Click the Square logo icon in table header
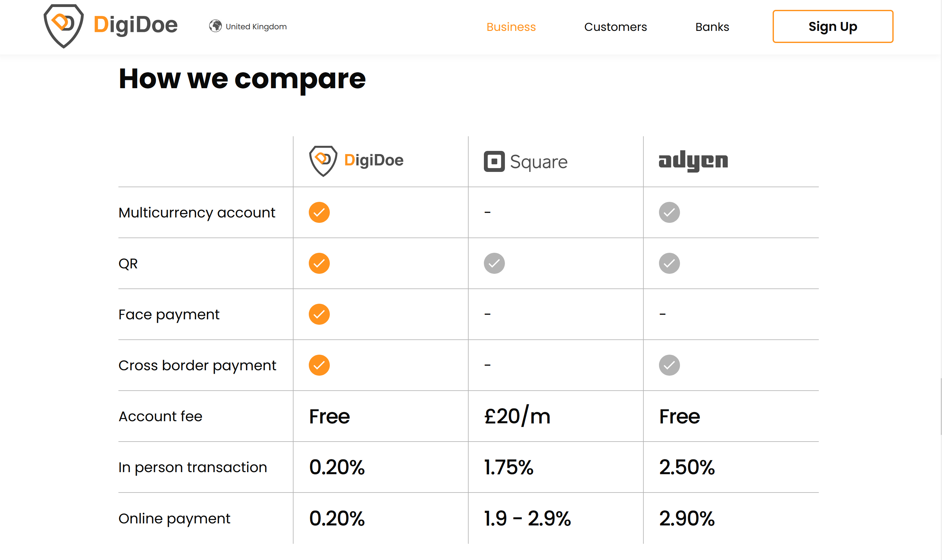Viewport: 942px width, 560px height. pos(494,161)
